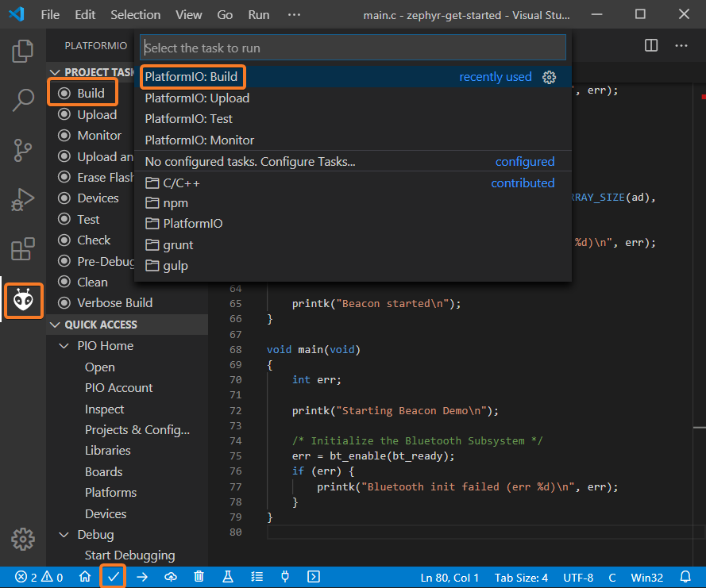Click UTF-8 encoding in status bar
Screen dimensions: 706x588
tap(578, 577)
